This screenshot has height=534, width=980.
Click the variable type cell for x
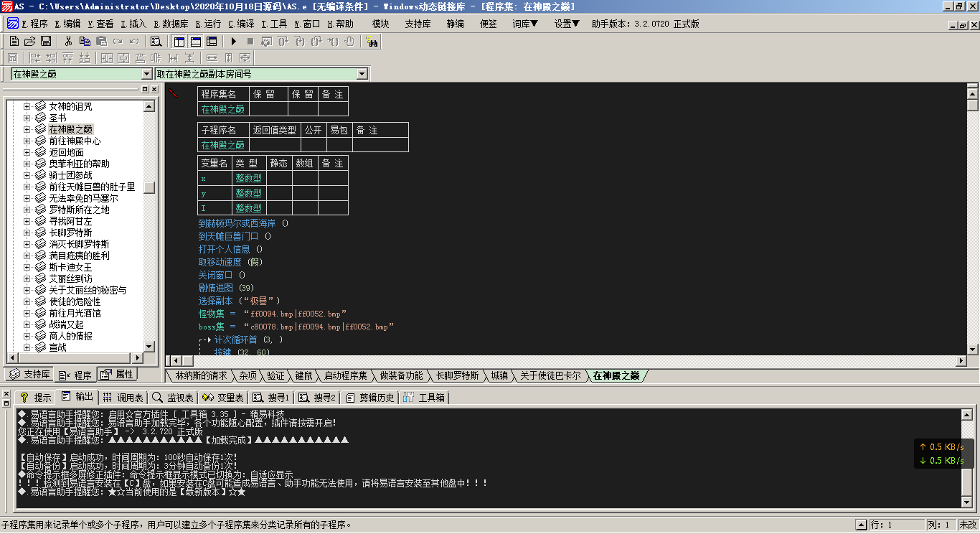(x=248, y=178)
